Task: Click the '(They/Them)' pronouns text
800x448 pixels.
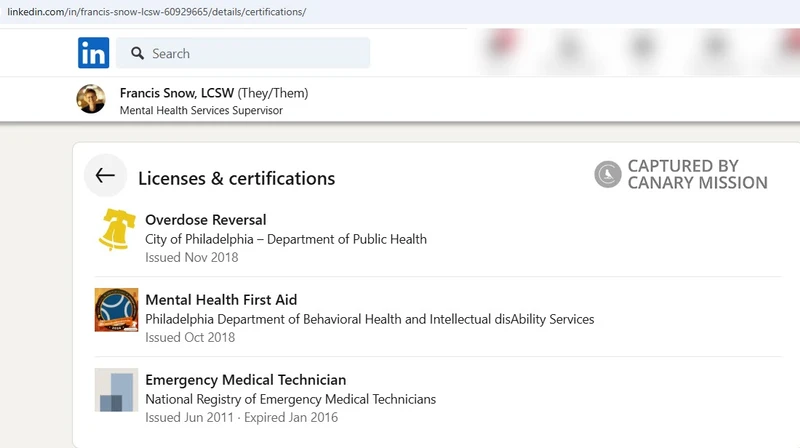Action: pyautogui.click(x=273, y=93)
